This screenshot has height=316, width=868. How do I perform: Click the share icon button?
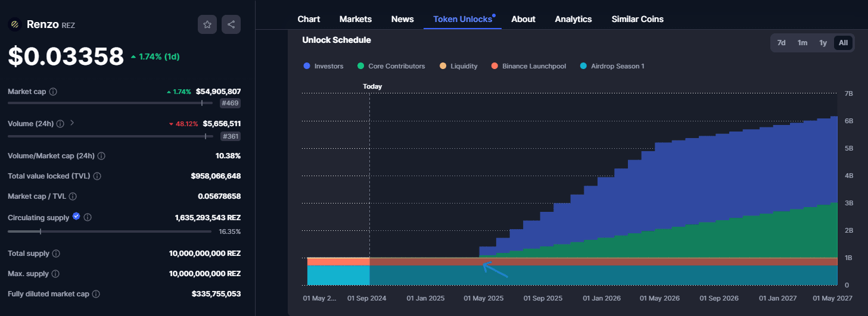(x=231, y=24)
